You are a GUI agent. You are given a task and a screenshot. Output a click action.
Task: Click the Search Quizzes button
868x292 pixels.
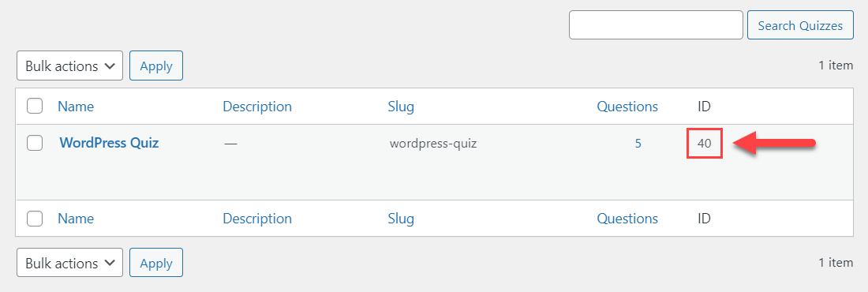pyautogui.click(x=800, y=25)
